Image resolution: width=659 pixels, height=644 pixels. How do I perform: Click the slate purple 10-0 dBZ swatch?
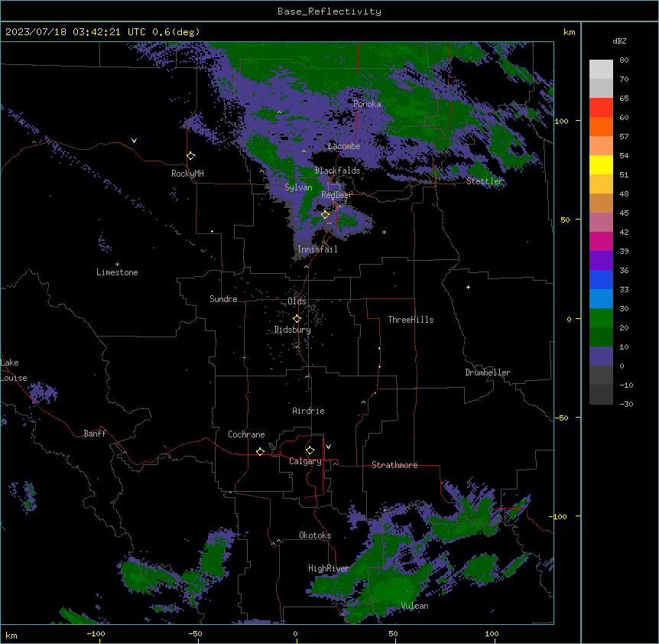click(x=601, y=356)
